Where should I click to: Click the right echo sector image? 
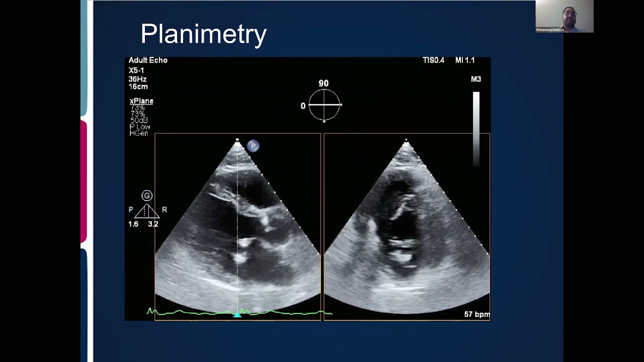tap(407, 226)
